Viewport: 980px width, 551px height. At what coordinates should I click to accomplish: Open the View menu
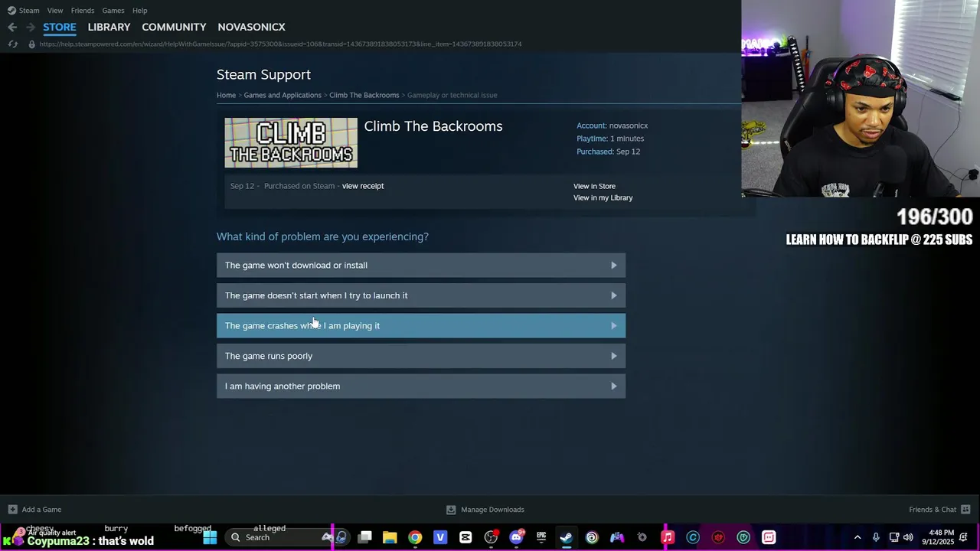click(55, 11)
